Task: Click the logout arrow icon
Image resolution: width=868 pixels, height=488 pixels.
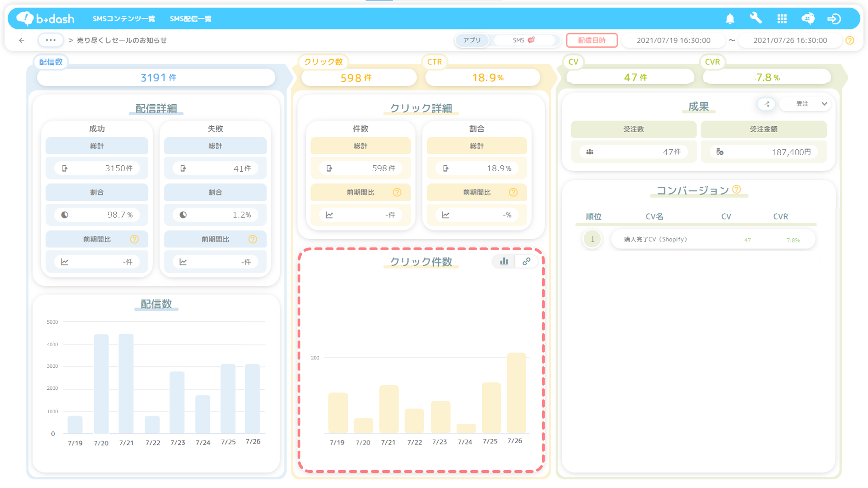Action: [x=834, y=19]
